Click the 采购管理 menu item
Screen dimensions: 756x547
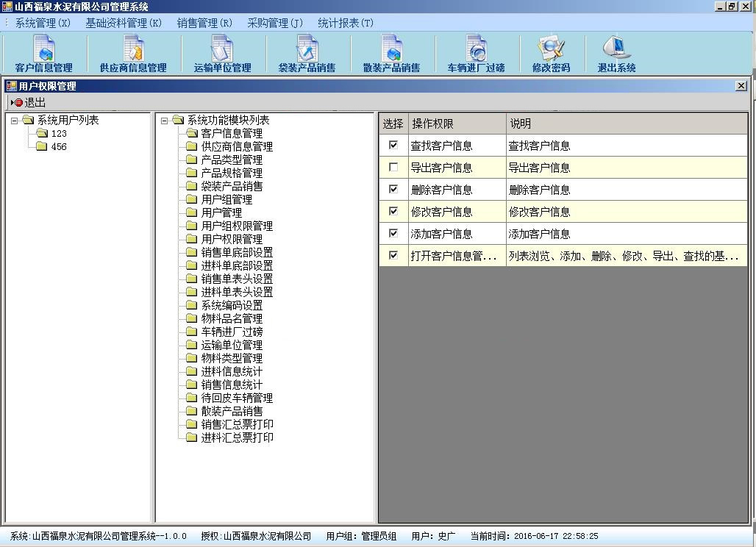tap(274, 23)
